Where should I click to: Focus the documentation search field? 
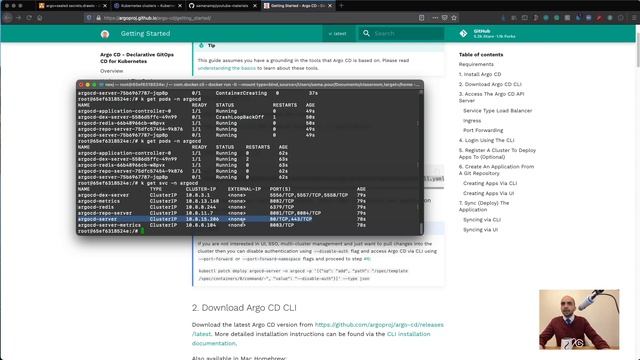(x=401, y=33)
